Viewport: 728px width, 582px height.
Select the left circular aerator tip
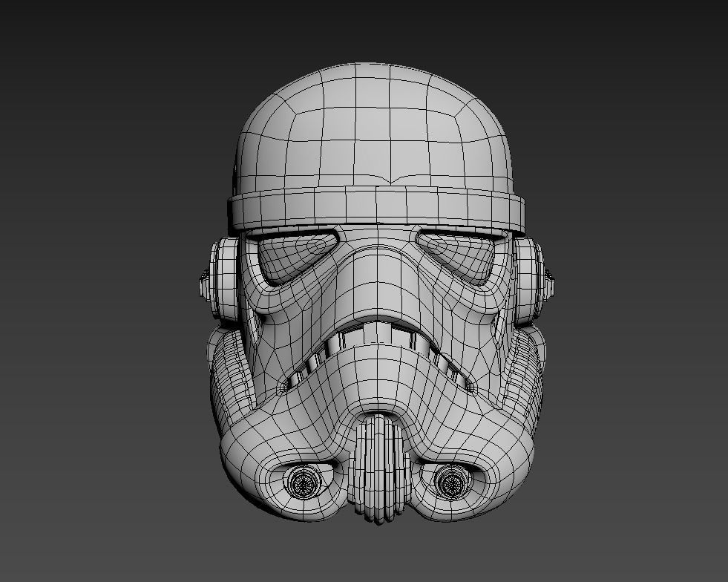[x=302, y=483]
